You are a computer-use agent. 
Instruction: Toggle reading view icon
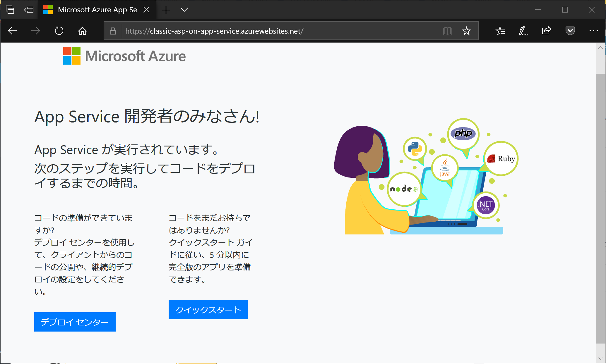(x=448, y=31)
